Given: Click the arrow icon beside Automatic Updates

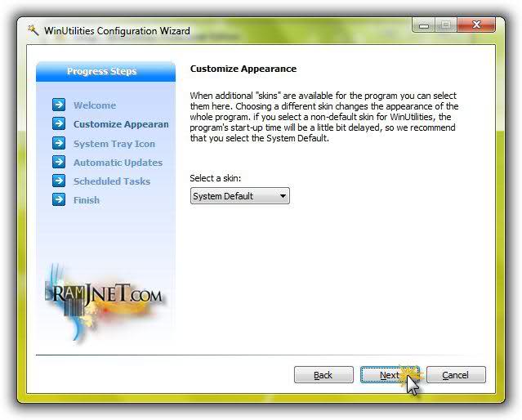Looking at the screenshot, I should tap(58, 162).
